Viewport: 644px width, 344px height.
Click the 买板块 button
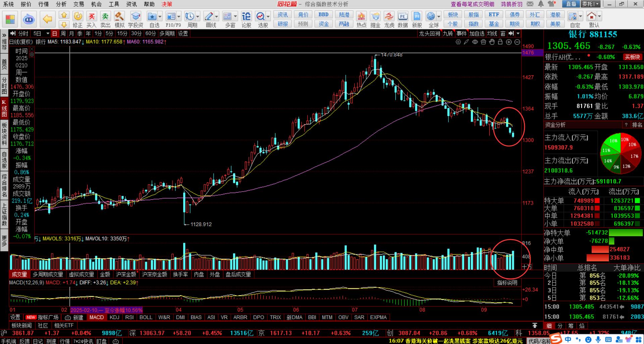[632, 57]
